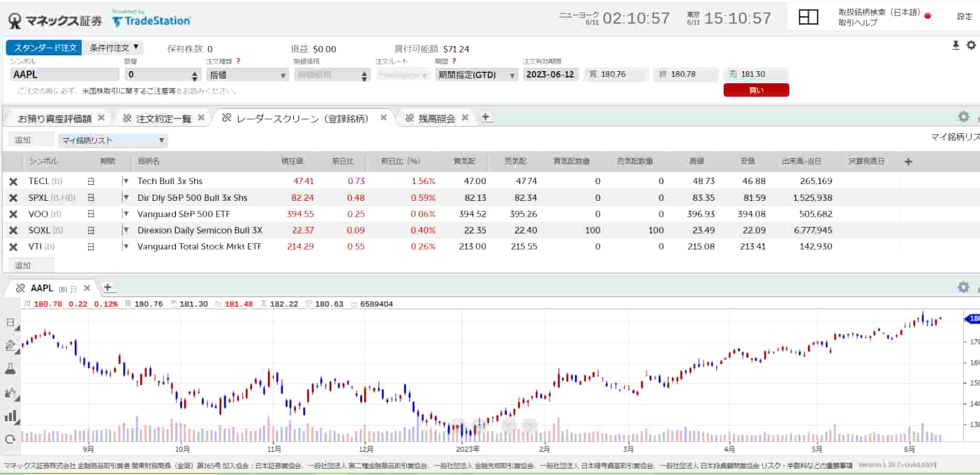Expand VTI row dropdown arrow
Viewport: 980px width, 475px height.
(126, 246)
